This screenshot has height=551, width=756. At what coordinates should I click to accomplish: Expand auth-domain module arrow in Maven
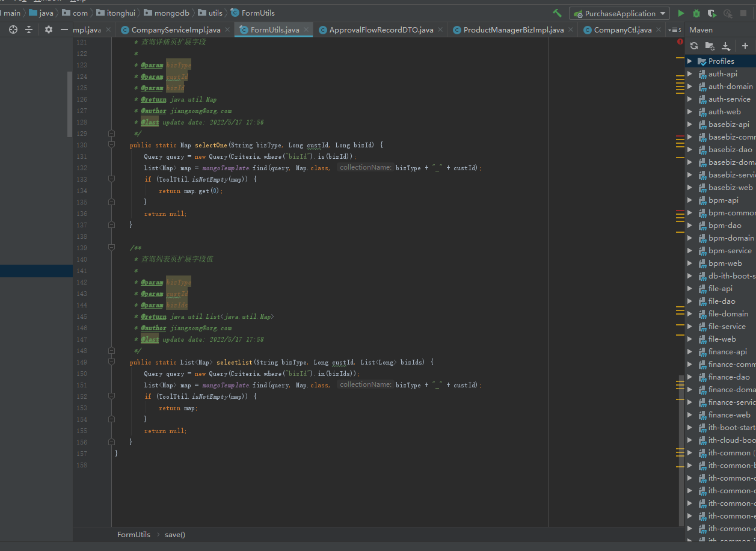point(690,87)
